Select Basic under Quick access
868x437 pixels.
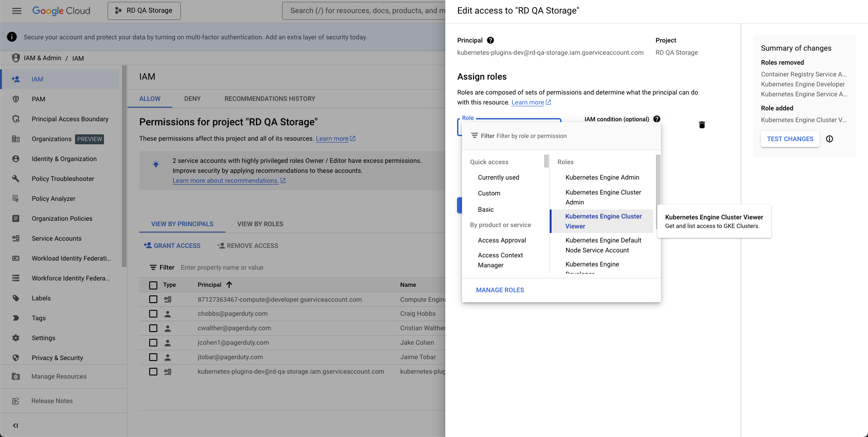tap(486, 209)
